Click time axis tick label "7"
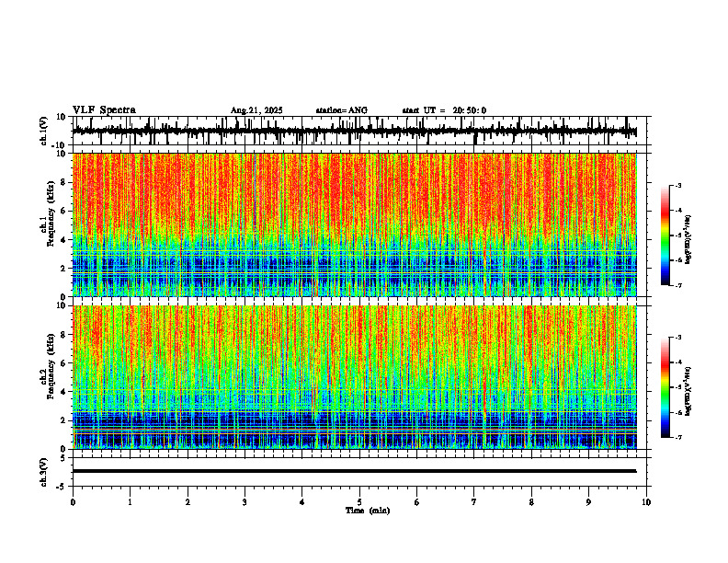728x563 pixels. pyautogui.click(x=474, y=502)
